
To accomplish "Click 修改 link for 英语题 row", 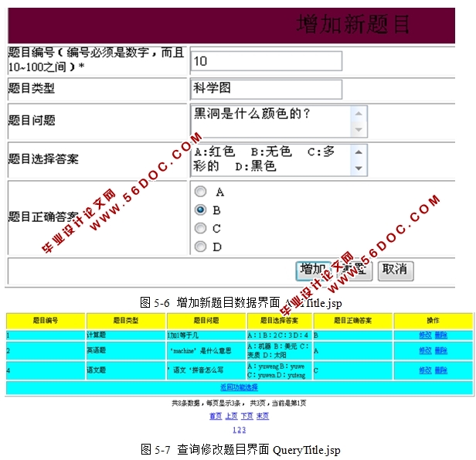I will [425, 351].
